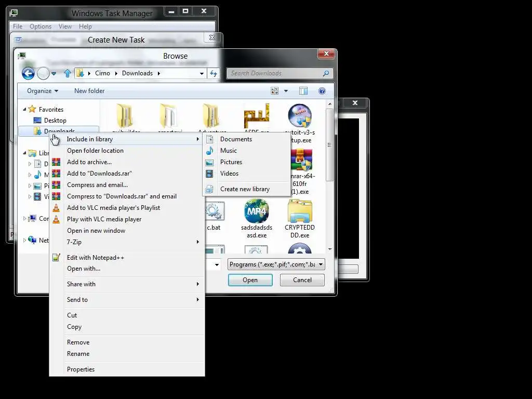532x399 pixels.
Task: Open the 7-Zip submenu
Action: (x=127, y=242)
